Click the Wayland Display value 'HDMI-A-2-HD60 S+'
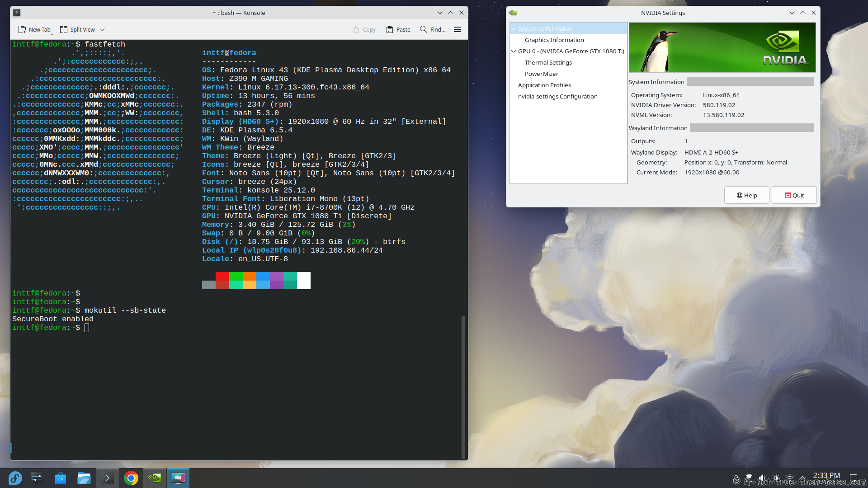868x488 pixels. tap(711, 152)
